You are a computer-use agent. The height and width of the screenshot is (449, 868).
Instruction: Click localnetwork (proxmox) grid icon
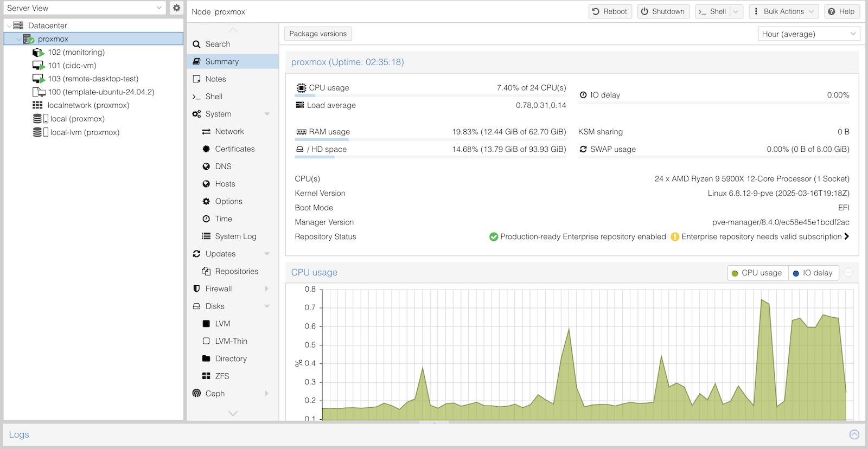pos(37,105)
